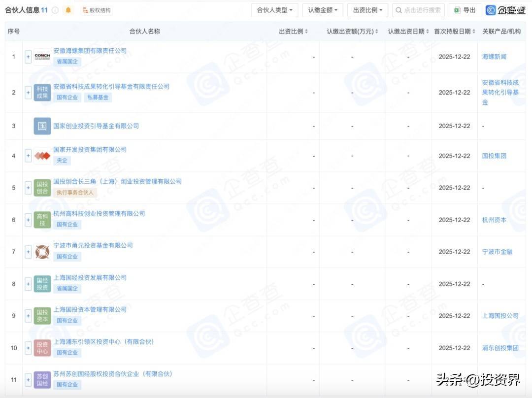Expand row 6 杭州高科技创业投资 plus button

coord(28,220)
